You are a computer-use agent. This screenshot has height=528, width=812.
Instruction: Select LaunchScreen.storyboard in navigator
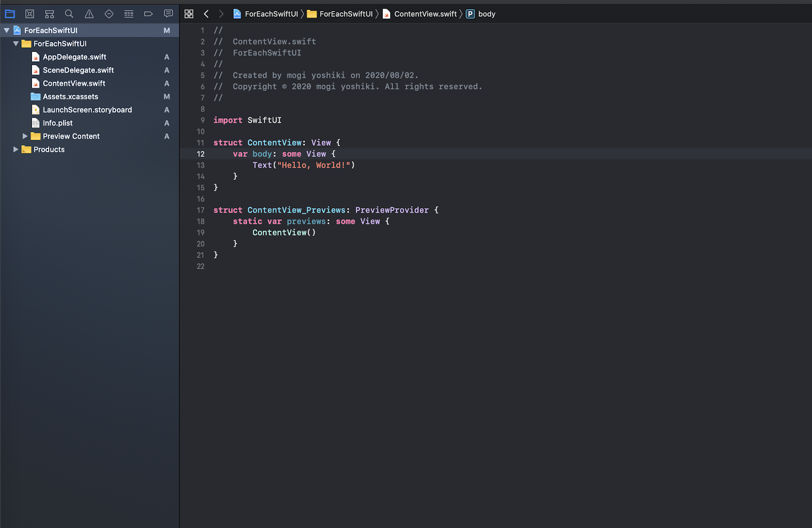click(90, 110)
